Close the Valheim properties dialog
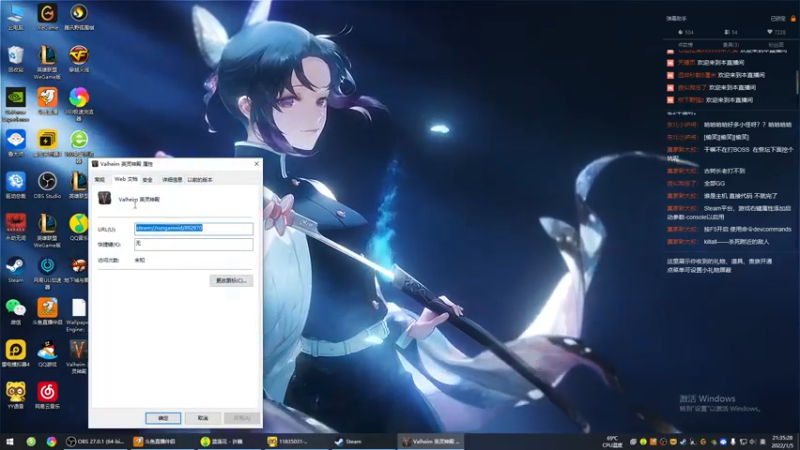800x450 pixels. click(x=257, y=164)
